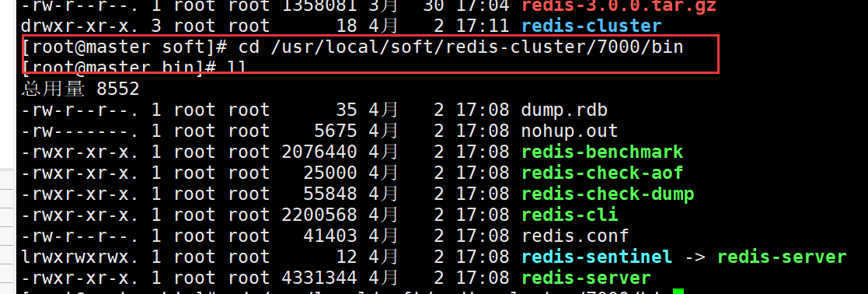This screenshot has width=868, height=294.
Task: Click the redis-server target after the arrow
Action: click(782, 257)
